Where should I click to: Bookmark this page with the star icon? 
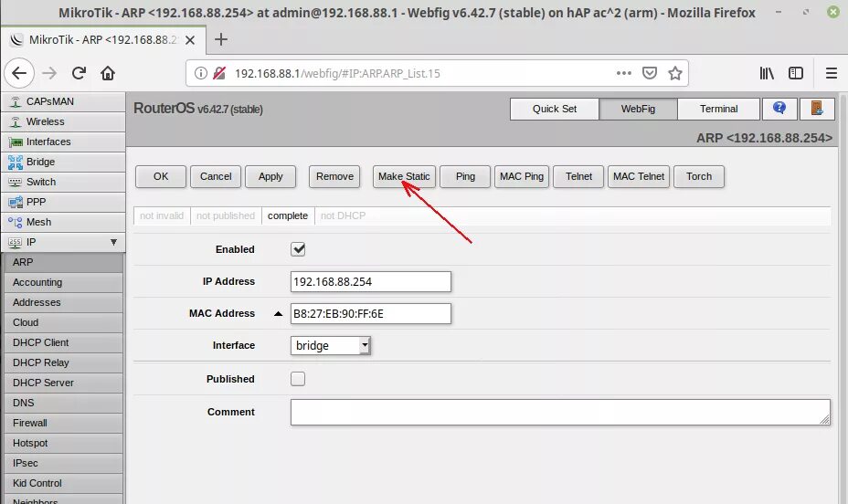tap(675, 73)
